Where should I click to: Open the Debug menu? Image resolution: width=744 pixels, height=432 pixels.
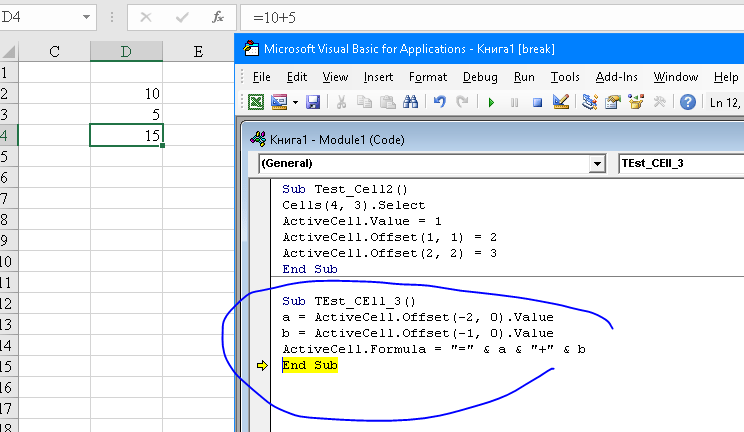click(480, 77)
